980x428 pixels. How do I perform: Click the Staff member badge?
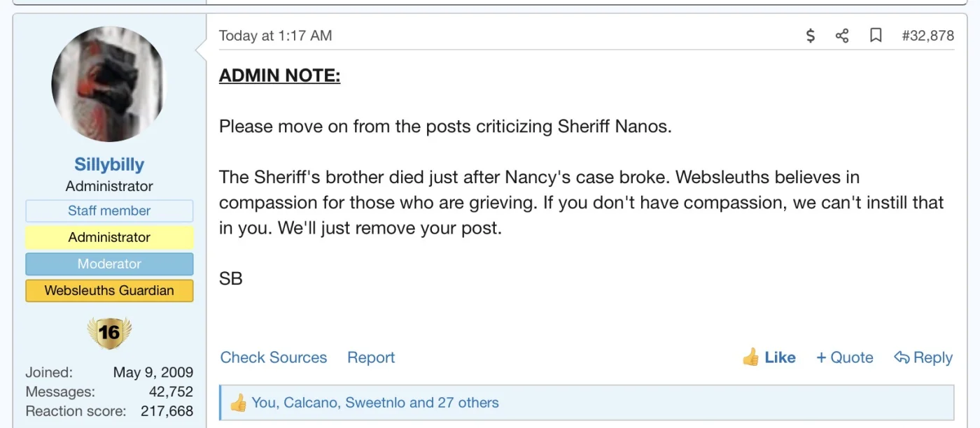coord(109,211)
